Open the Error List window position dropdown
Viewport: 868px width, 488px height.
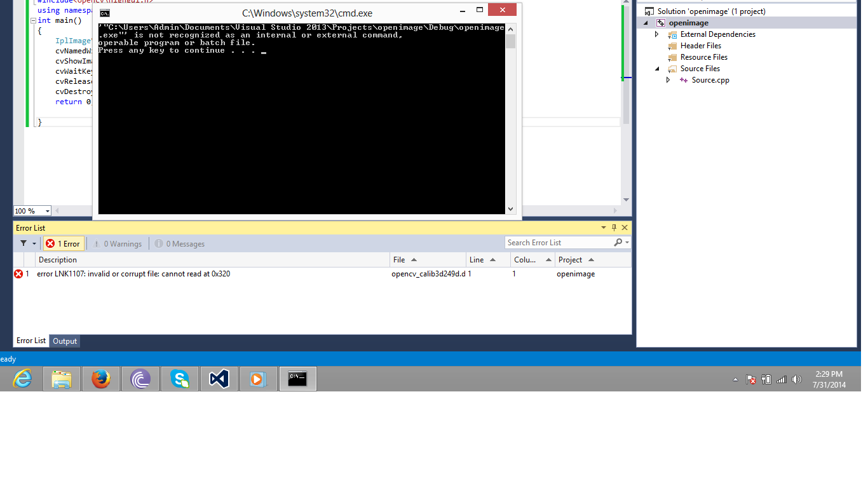tap(604, 227)
